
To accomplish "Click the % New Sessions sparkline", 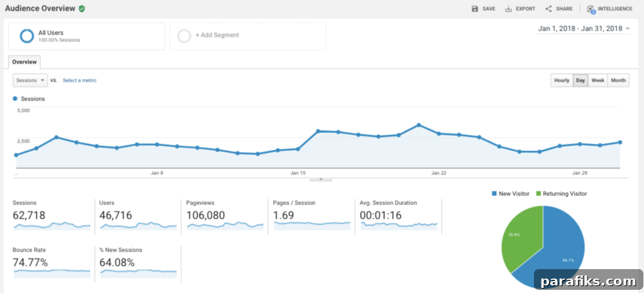I will [x=138, y=273].
